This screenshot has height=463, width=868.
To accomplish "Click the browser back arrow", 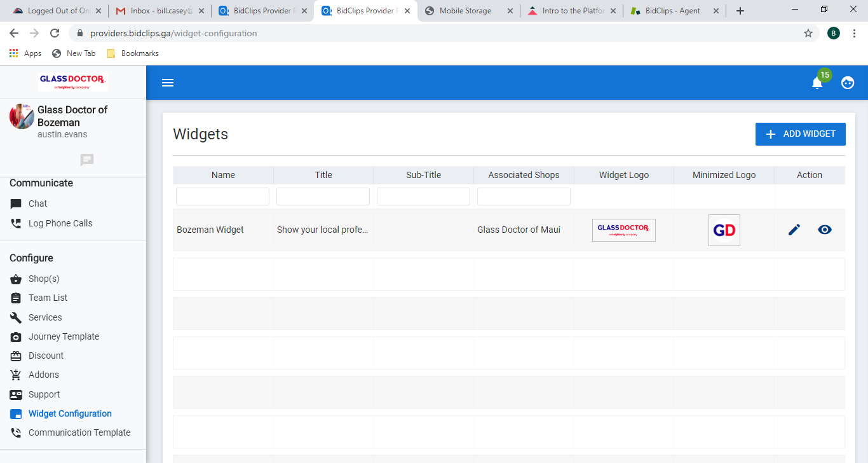I will point(14,33).
